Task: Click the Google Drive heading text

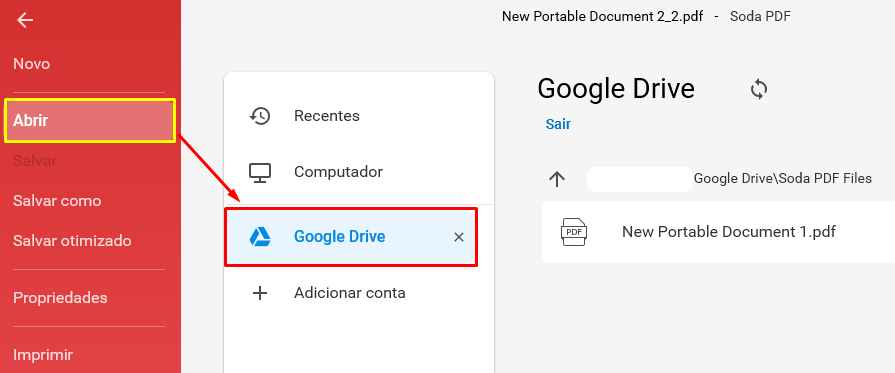Action: tap(616, 89)
